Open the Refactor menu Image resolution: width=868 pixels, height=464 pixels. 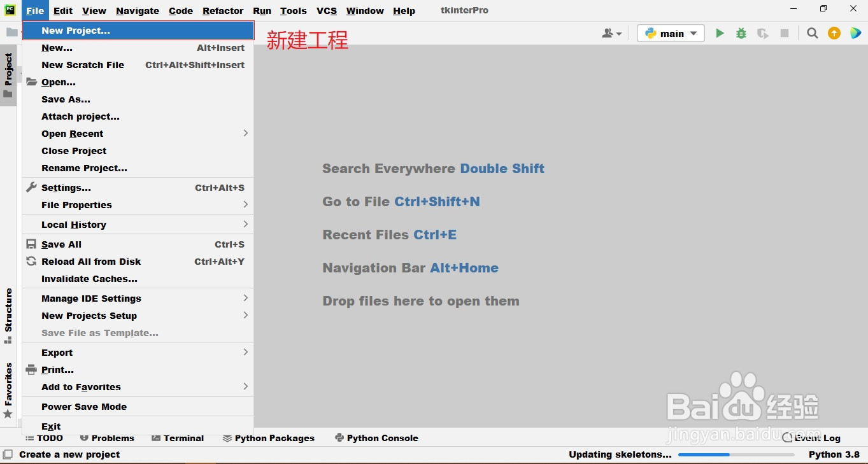tap(222, 10)
